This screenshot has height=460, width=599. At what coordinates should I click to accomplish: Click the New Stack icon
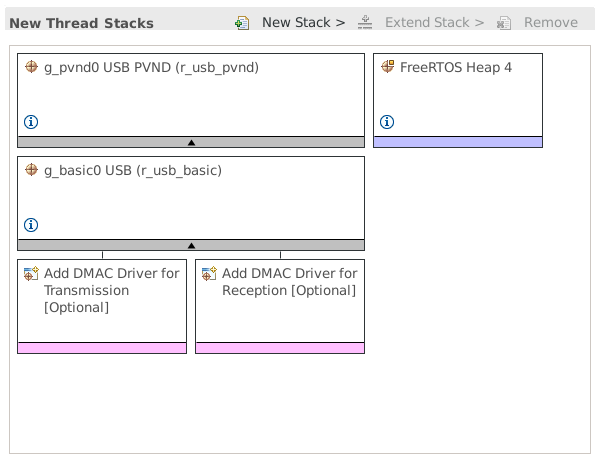coord(242,23)
